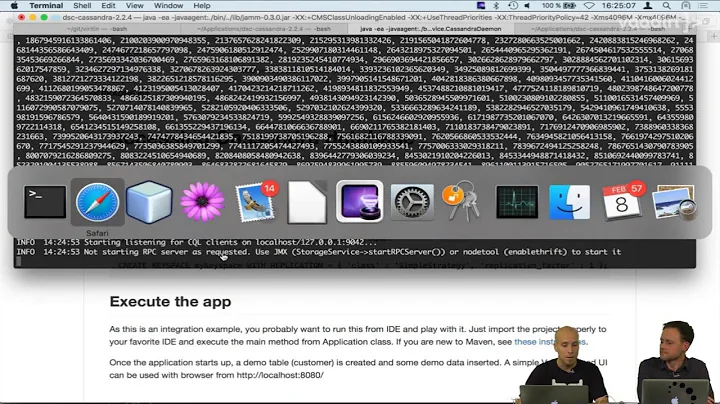Image resolution: width=720 pixels, height=404 pixels.
Task: Open Spotlight search magnifier
Action: (x=666, y=6)
